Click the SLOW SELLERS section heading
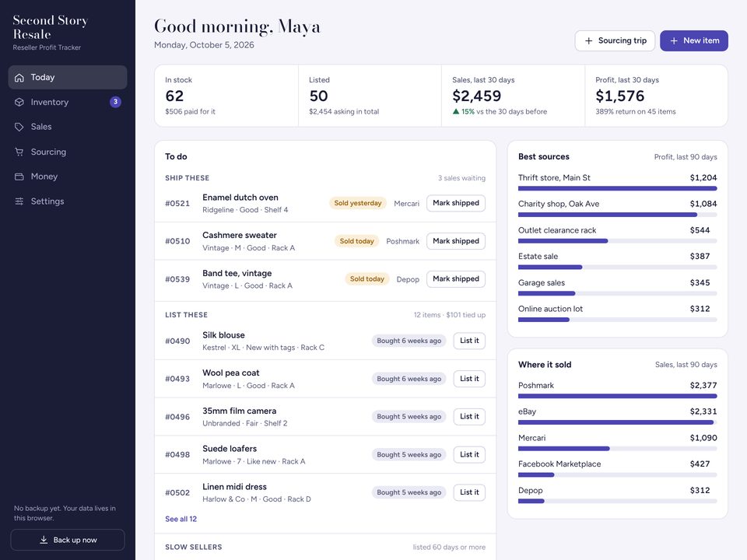Screen dimensions: 747x560 pyautogui.click(x=194, y=547)
